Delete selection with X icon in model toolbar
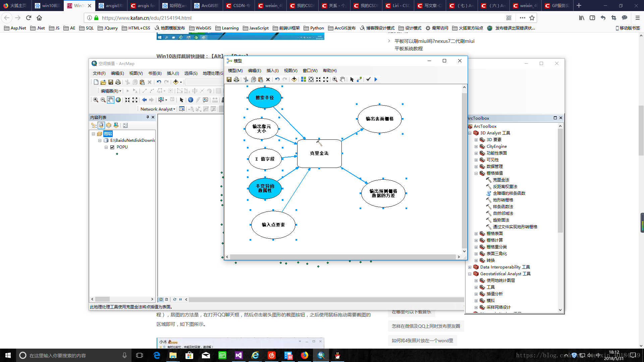The image size is (644, 362). [x=268, y=79]
